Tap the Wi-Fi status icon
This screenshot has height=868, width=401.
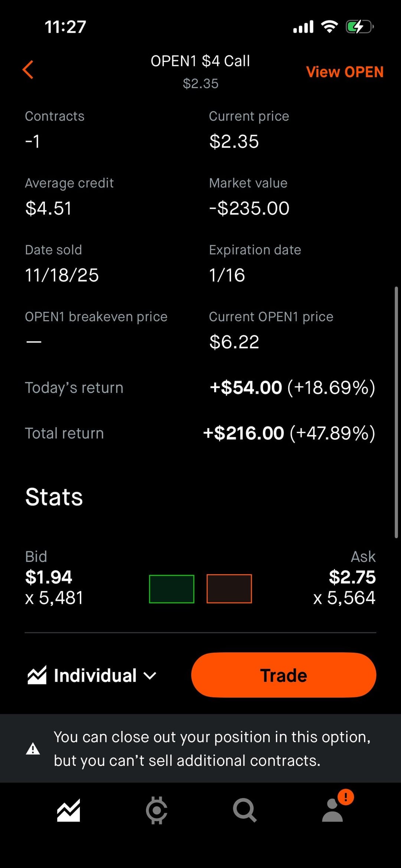click(329, 27)
